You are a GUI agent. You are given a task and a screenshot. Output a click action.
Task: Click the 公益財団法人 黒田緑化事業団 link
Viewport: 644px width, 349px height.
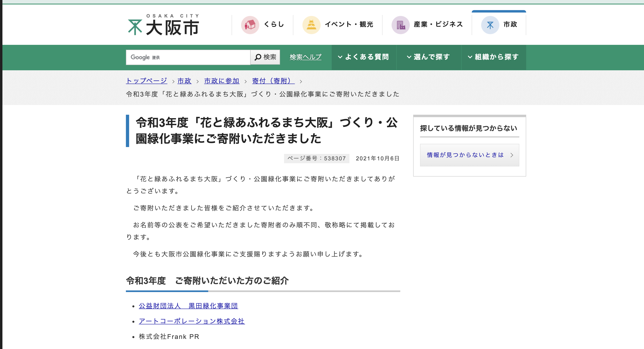pos(189,306)
